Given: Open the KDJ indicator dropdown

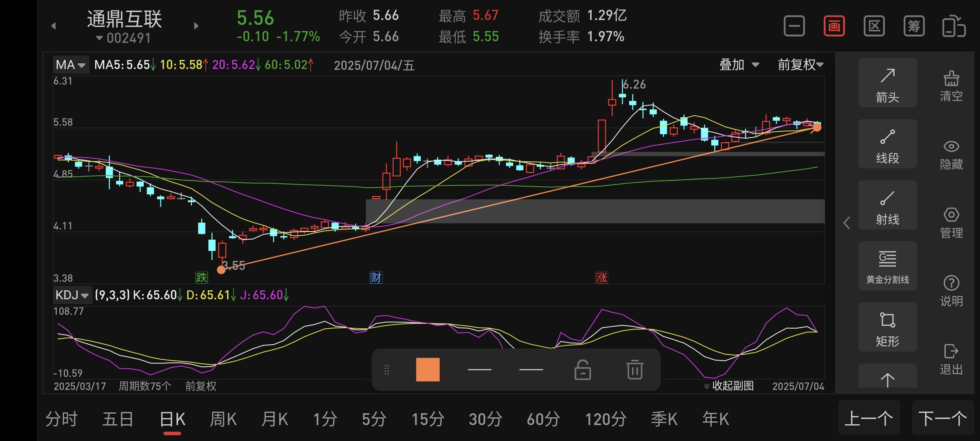Looking at the screenshot, I should point(72,295).
